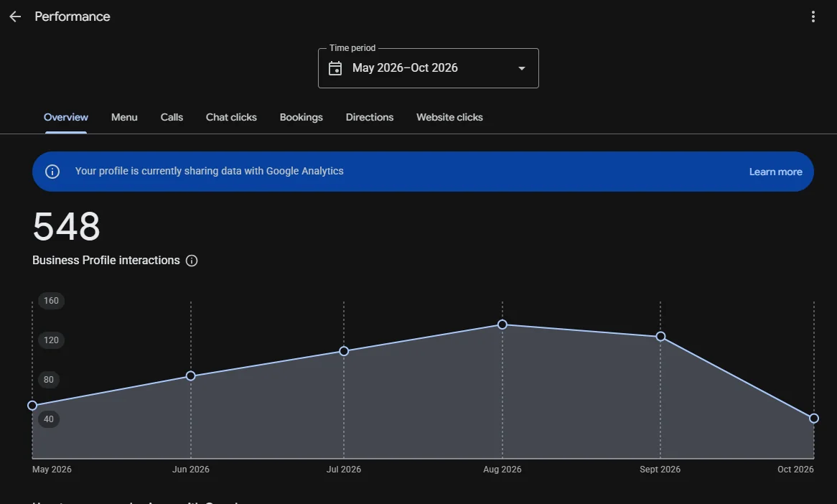This screenshot has width=837, height=504.
Task: Go back using the arrow icon
Action: tap(15, 17)
